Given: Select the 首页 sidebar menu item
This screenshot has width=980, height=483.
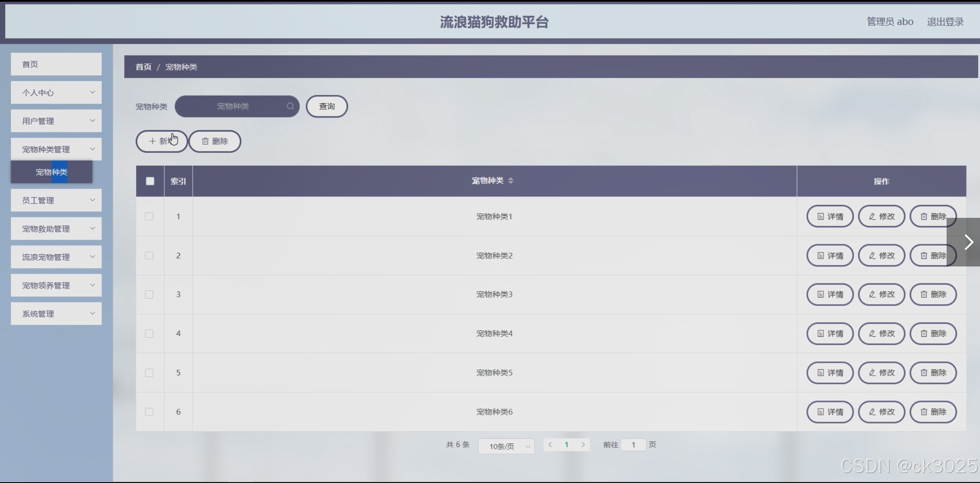Looking at the screenshot, I should [56, 64].
